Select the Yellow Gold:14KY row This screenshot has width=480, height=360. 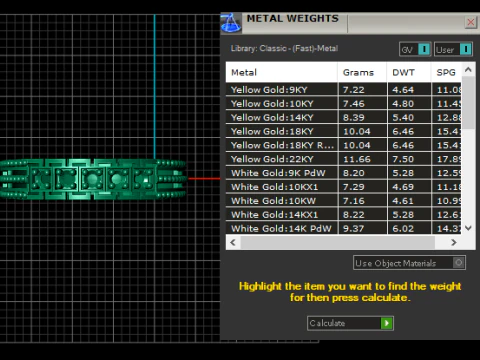(344, 117)
